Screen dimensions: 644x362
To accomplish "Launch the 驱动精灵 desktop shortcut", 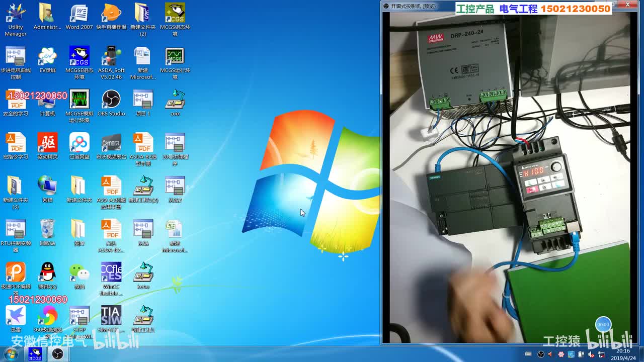I will pos(47,147).
